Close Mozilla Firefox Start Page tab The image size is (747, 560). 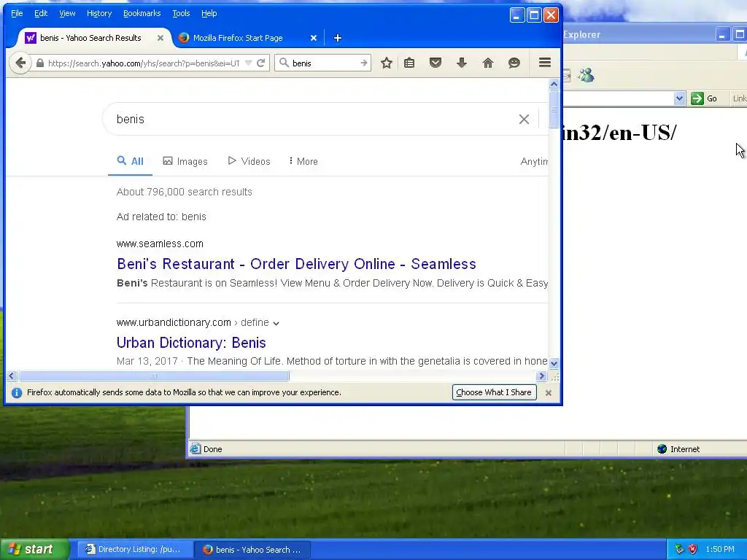click(x=314, y=38)
